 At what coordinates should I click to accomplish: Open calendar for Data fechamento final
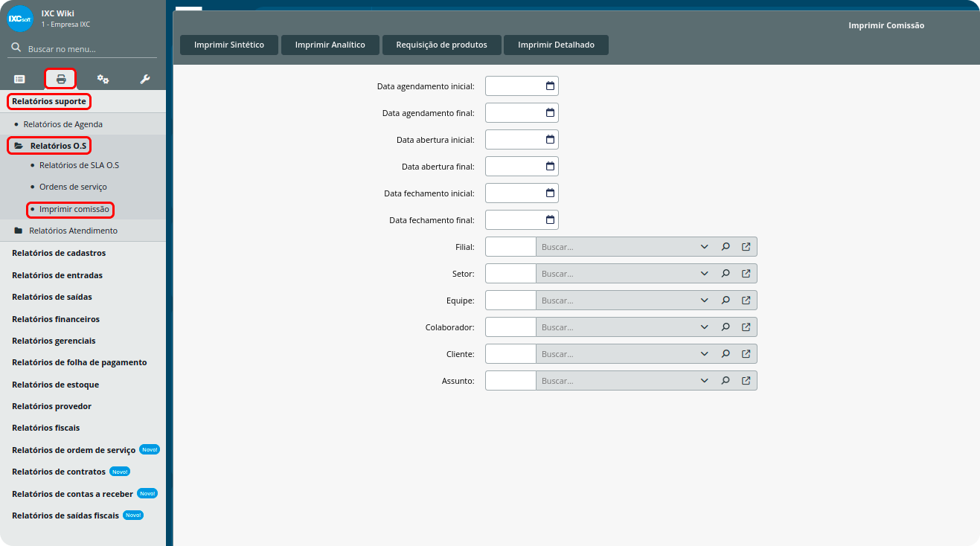pyautogui.click(x=550, y=219)
